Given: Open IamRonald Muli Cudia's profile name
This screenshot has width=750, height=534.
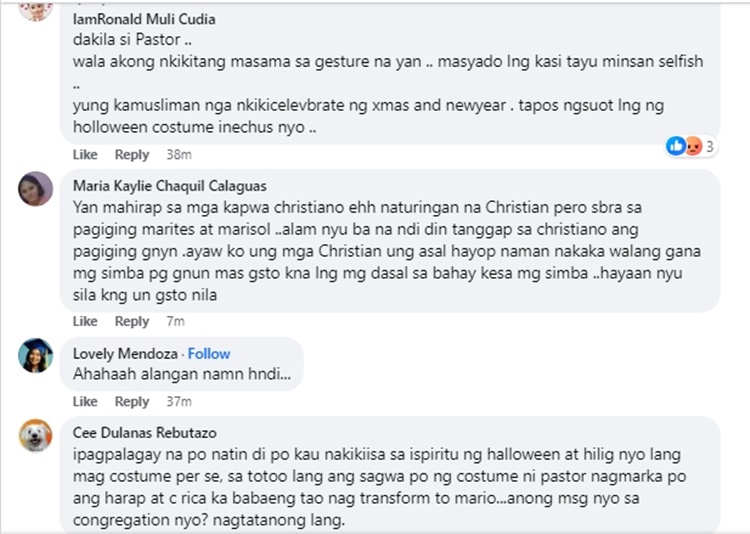Looking at the screenshot, I should tap(144, 19).
